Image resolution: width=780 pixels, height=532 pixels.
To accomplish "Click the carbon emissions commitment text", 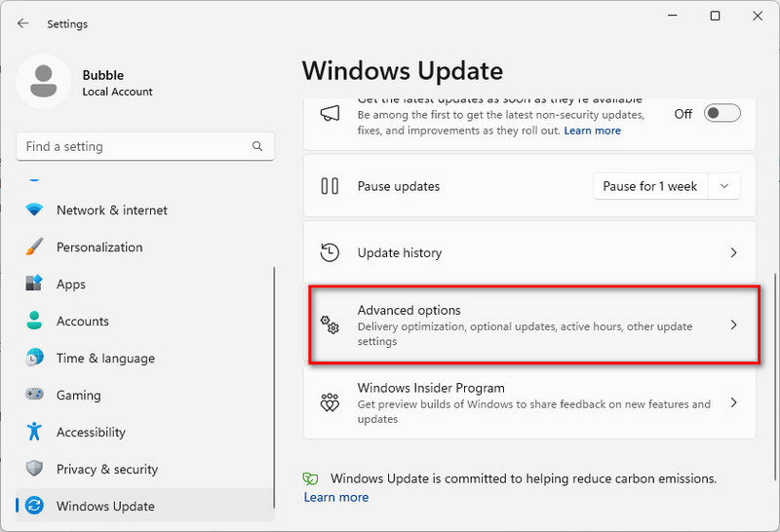I will point(524,478).
